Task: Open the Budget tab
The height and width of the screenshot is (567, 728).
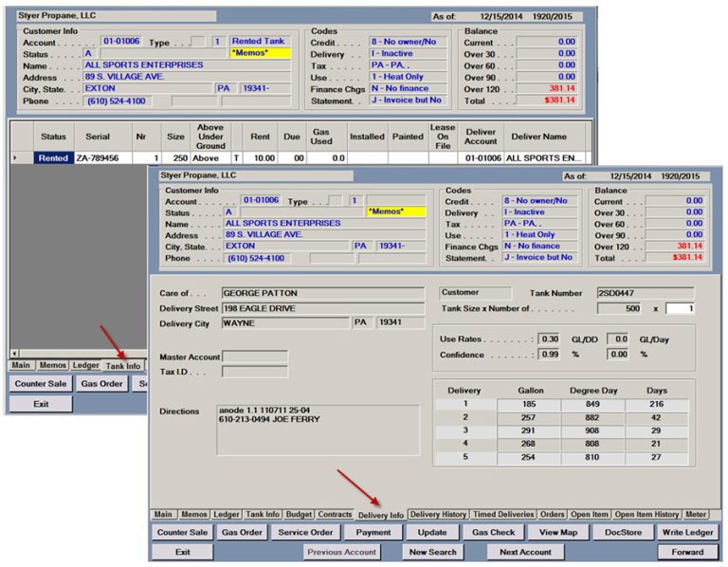Action: [299, 515]
